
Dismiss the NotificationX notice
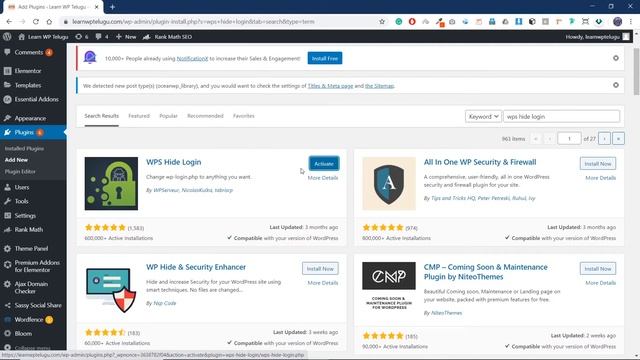tap(616, 58)
